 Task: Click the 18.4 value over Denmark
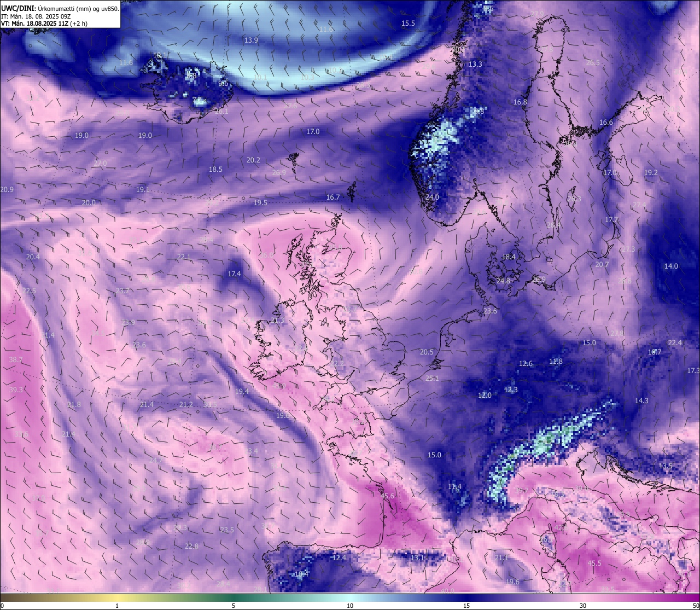[x=509, y=257]
